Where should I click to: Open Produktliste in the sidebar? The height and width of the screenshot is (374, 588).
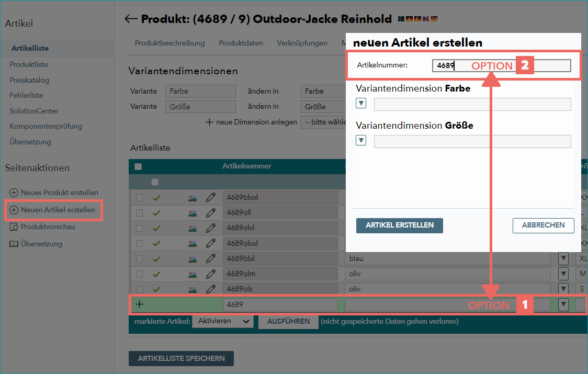point(29,64)
